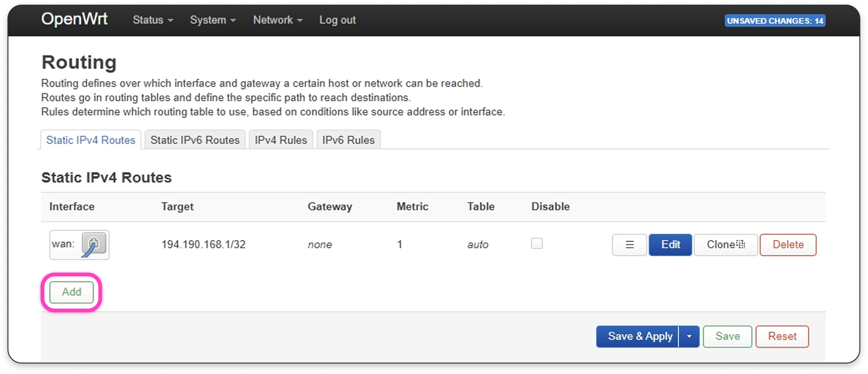Clone the 194.190.168.1/32 route
This screenshot has width=868, height=374.
tap(725, 245)
